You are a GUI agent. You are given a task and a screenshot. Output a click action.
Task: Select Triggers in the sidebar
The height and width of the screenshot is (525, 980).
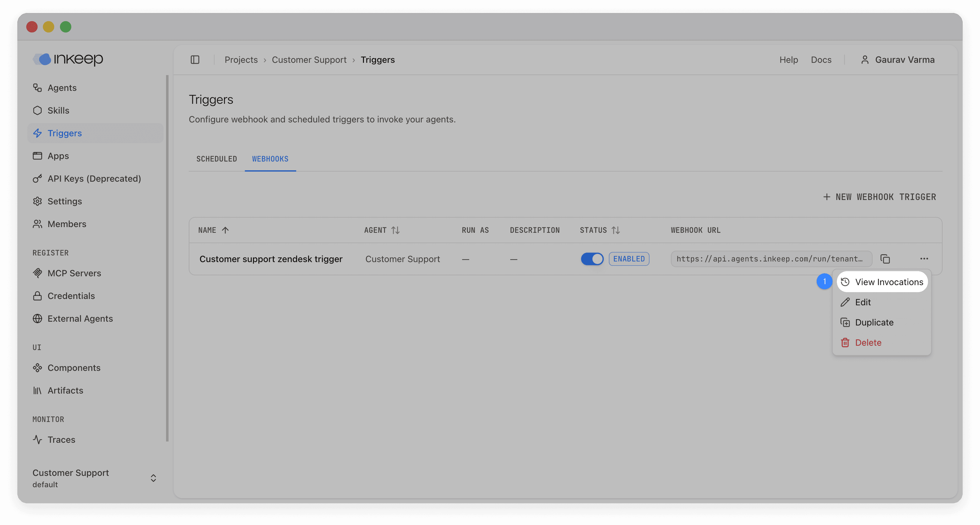pyautogui.click(x=95, y=133)
